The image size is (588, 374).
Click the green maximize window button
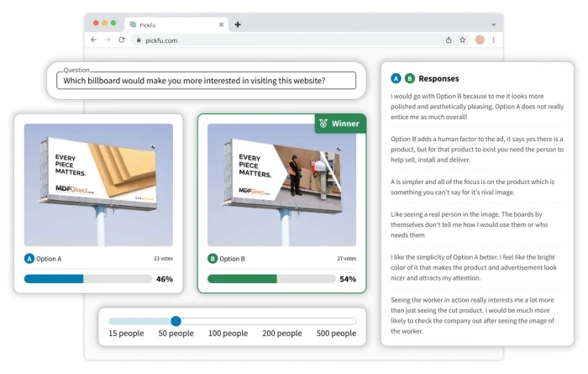pos(113,23)
